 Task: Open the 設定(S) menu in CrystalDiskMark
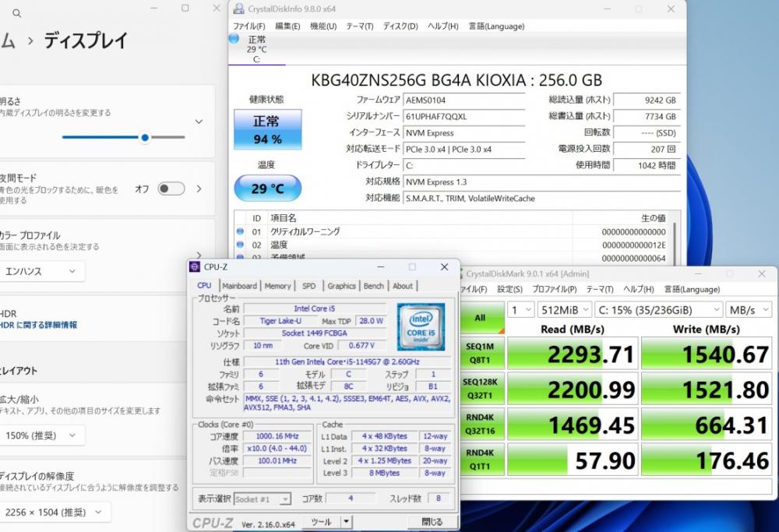click(509, 289)
